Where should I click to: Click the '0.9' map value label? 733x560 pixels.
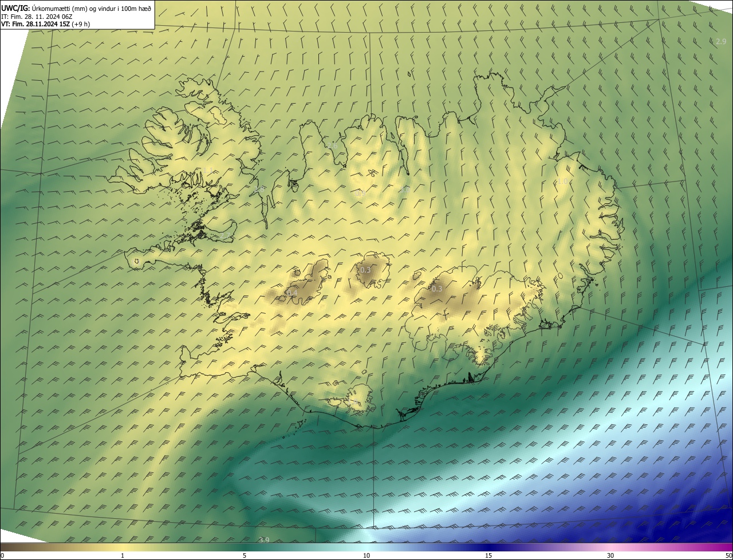tap(360, 193)
